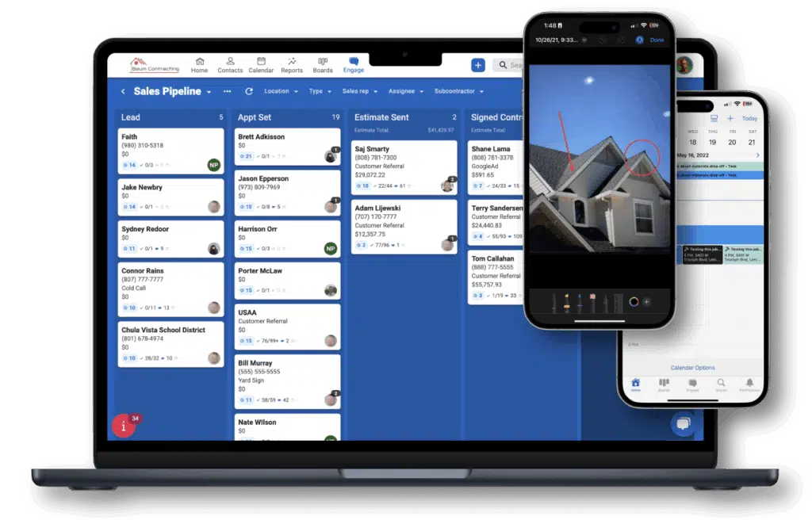This screenshot has height=520, width=812.
Task: Open the Calendar from the top navigation
Action: tap(261, 65)
